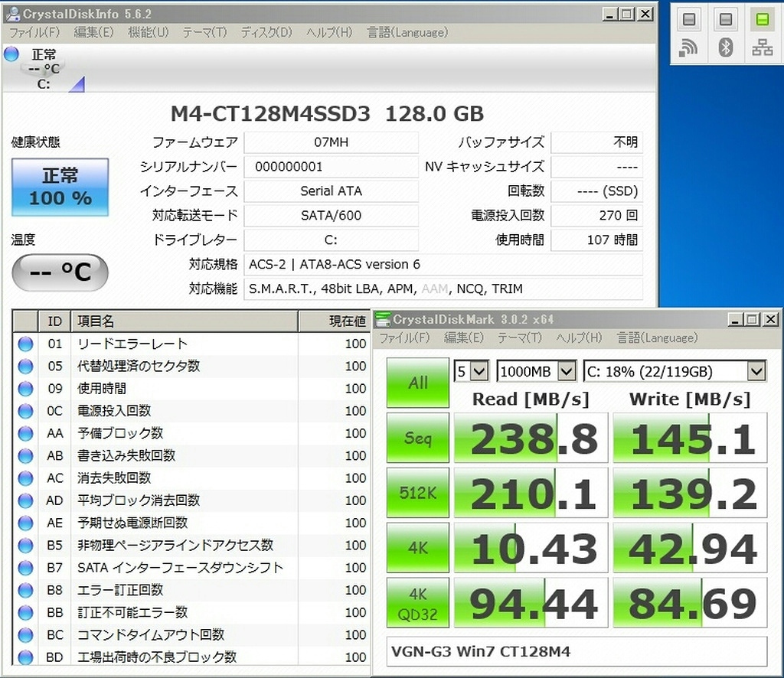Run the 4K QD32 benchmark test

418,602
